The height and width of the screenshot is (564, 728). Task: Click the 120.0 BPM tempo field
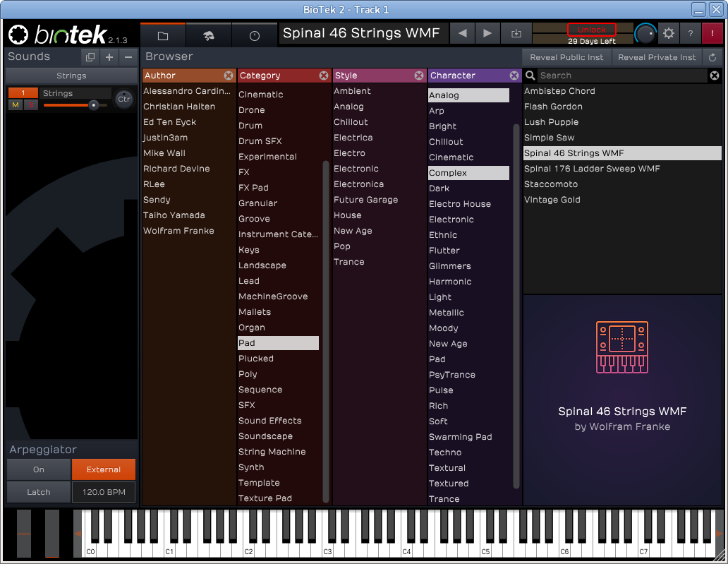click(x=104, y=492)
